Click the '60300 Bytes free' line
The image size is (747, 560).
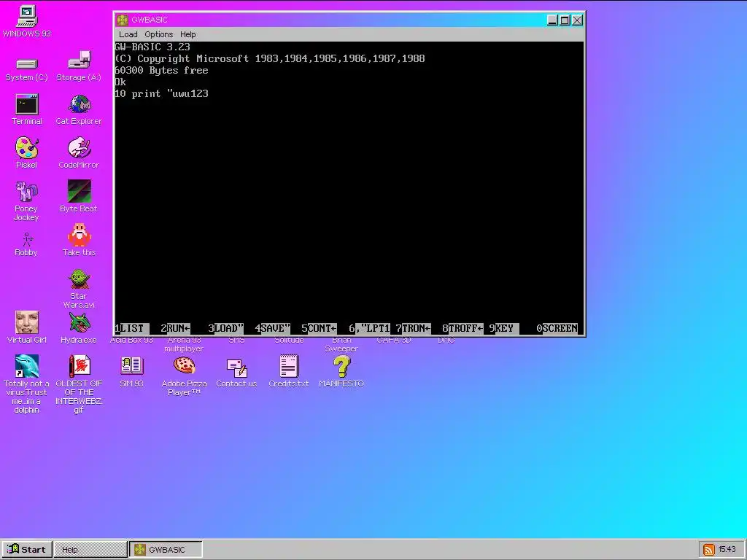tap(161, 71)
